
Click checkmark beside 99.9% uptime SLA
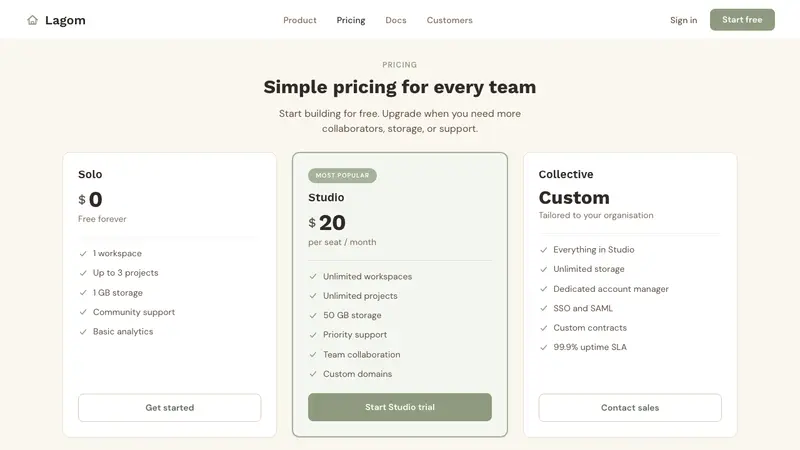(544, 347)
